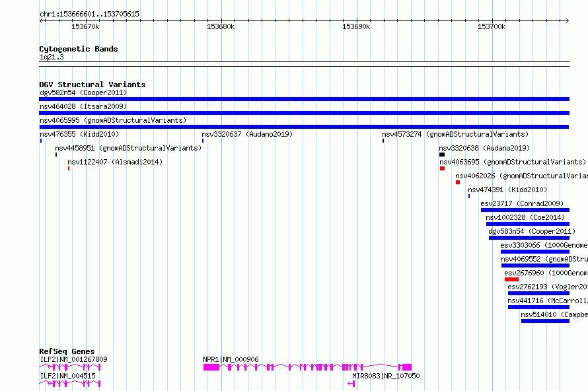Click the MIR8083 arrow glyph
Screen dimensions: 588x391
[x=351, y=384]
